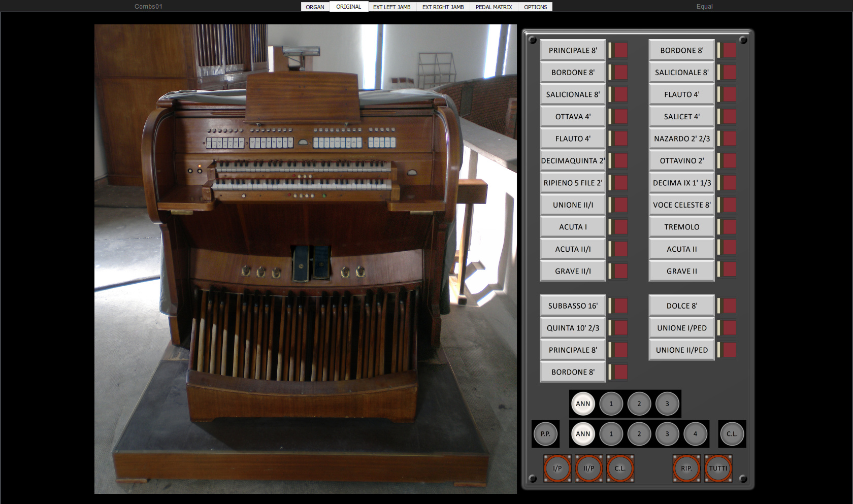Viewport: 853px width, 504px height.
Task: Toggle the SALICET 4' stop
Action: [x=681, y=116]
